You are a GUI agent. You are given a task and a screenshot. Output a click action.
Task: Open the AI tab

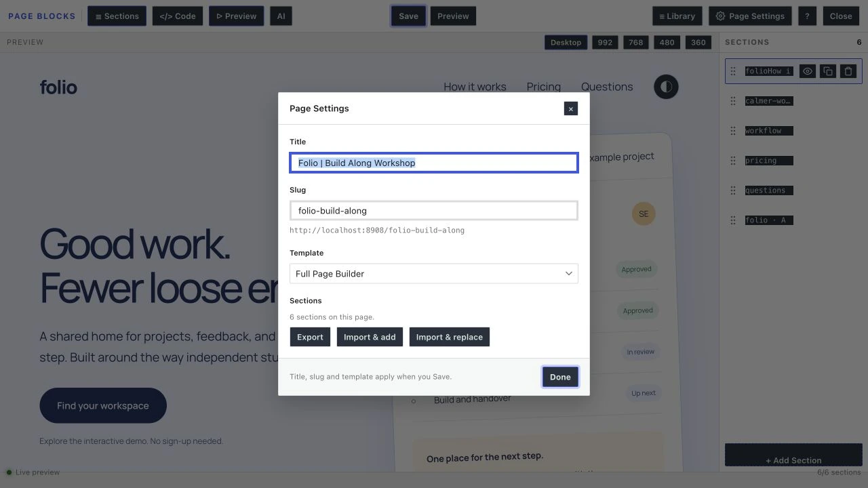(x=281, y=16)
